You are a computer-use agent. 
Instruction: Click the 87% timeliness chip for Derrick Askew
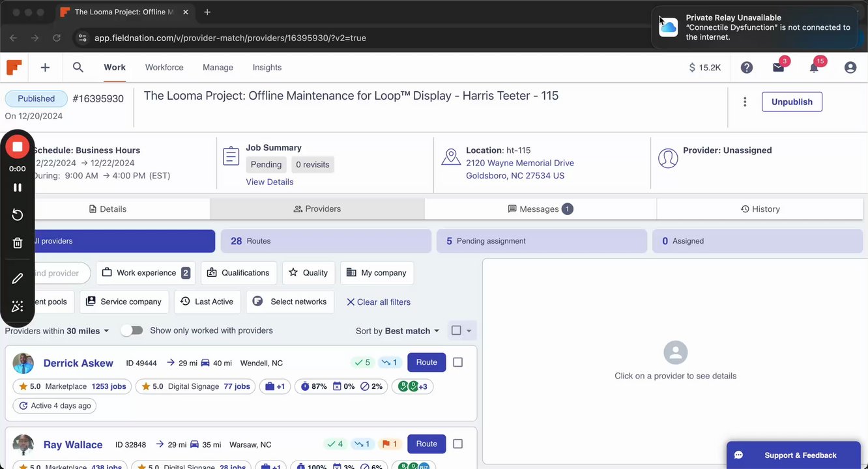(x=313, y=386)
